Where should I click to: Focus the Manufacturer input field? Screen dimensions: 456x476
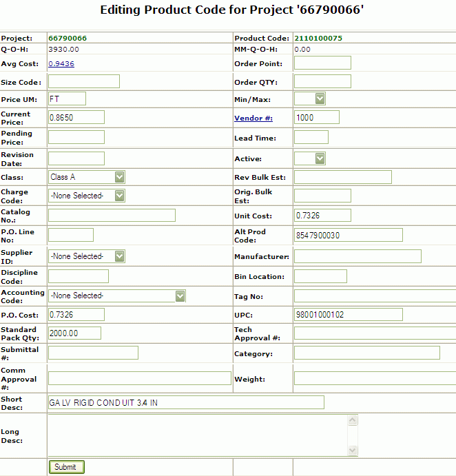click(x=357, y=256)
